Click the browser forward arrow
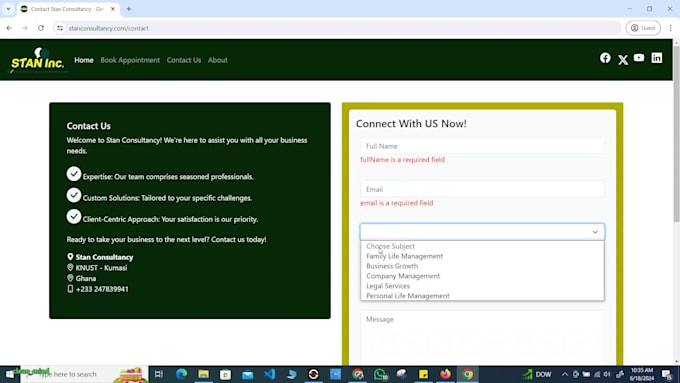This screenshot has height=383, width=680. [x=25, y=28]
